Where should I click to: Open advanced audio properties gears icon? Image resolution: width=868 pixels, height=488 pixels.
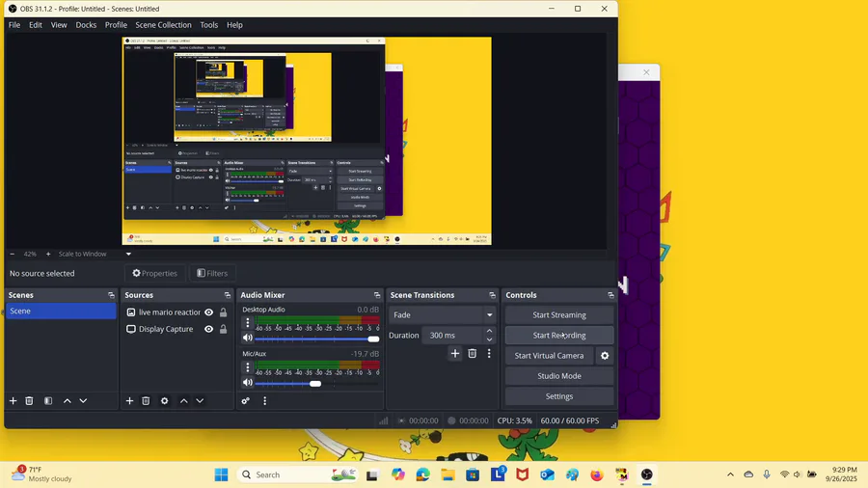tap(246, 400)
